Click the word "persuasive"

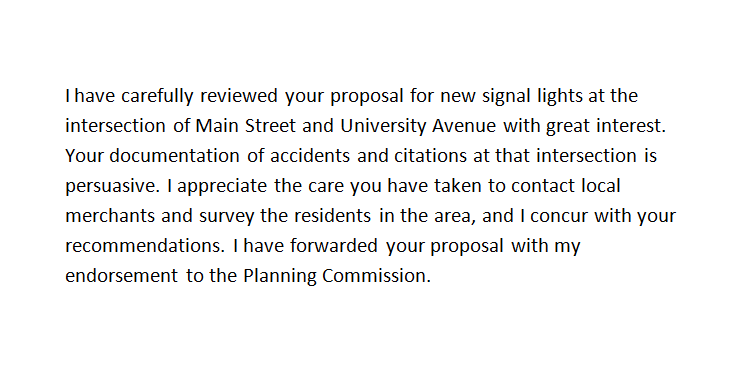(x=112, y=186)
